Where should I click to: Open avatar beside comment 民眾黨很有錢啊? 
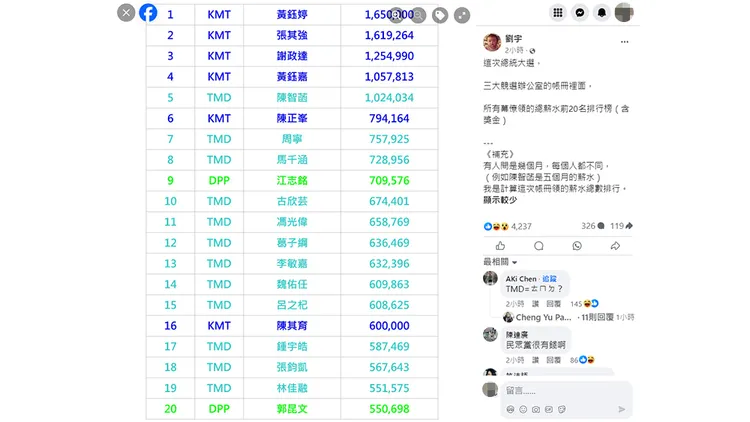point(490,334)
